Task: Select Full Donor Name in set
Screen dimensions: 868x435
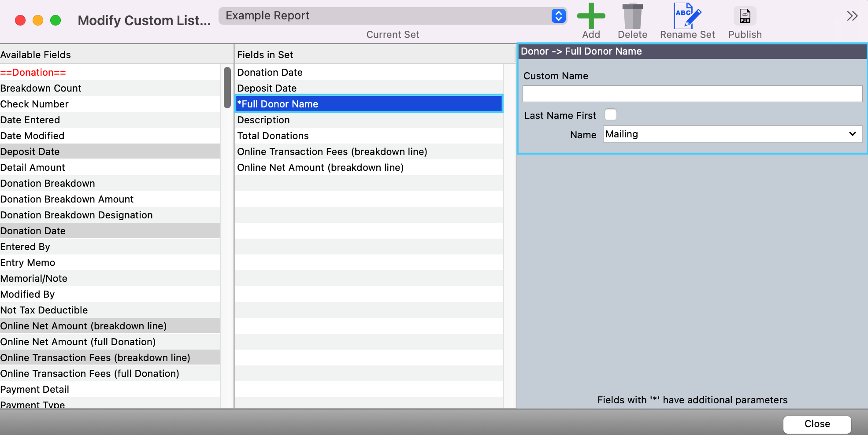Action: pos(368,104)
